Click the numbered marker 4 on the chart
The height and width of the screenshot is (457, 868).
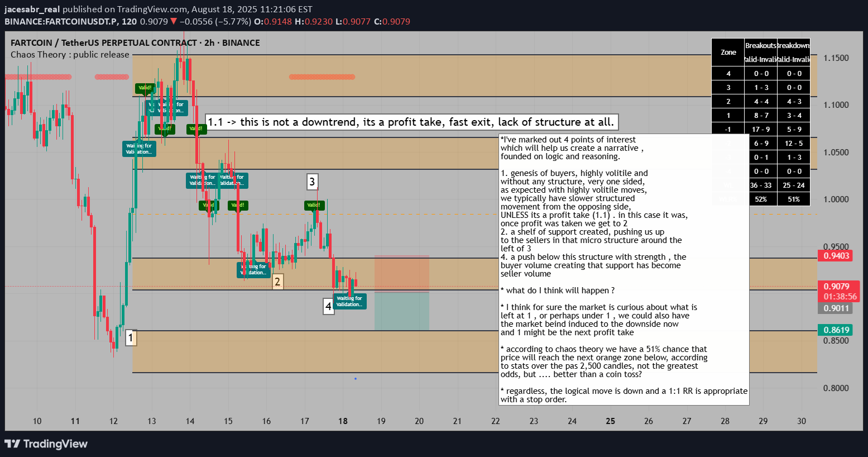click(x=328, y=306)
